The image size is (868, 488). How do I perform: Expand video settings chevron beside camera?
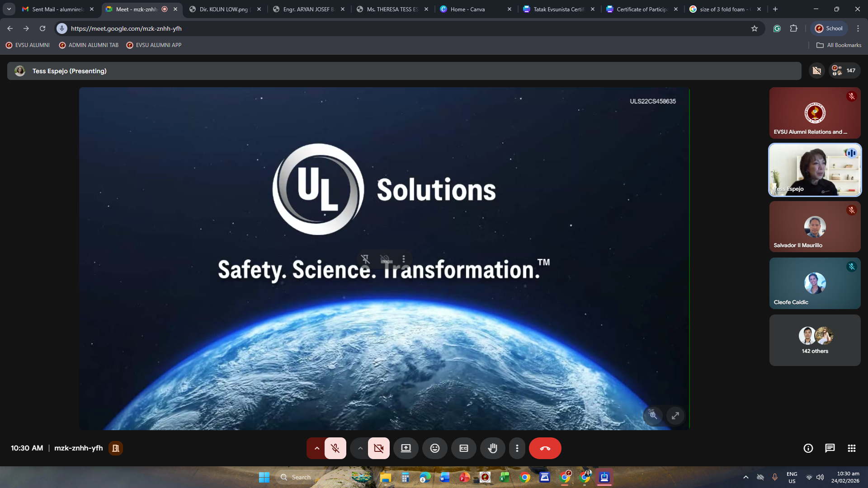coord(360,448)
